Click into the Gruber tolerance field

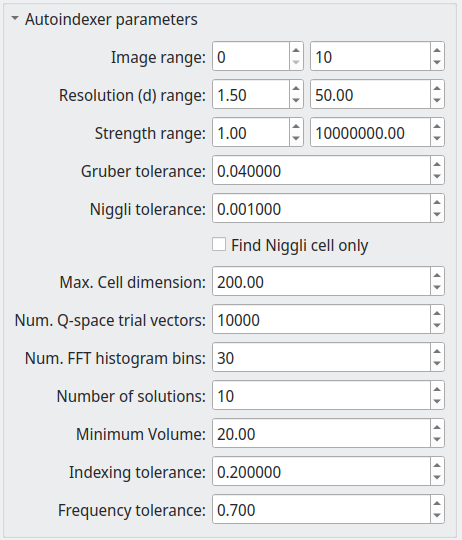pos(321,170)
